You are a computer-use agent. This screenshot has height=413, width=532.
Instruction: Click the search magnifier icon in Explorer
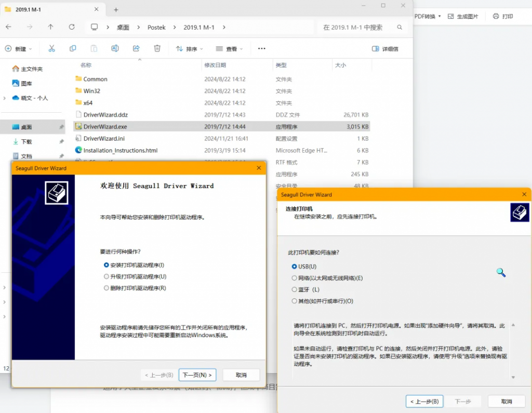400,28
